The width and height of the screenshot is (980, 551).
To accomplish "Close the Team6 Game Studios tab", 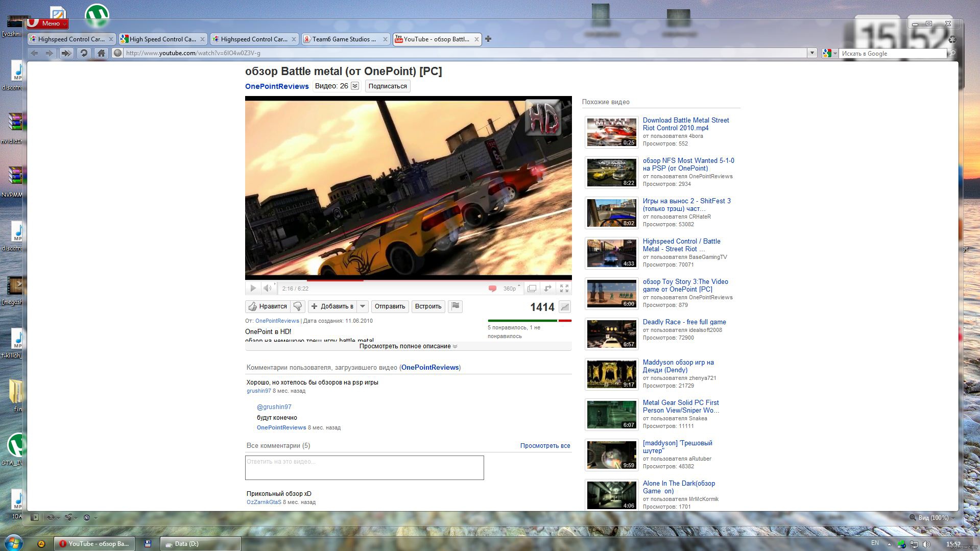I will (x=385, y=39).
